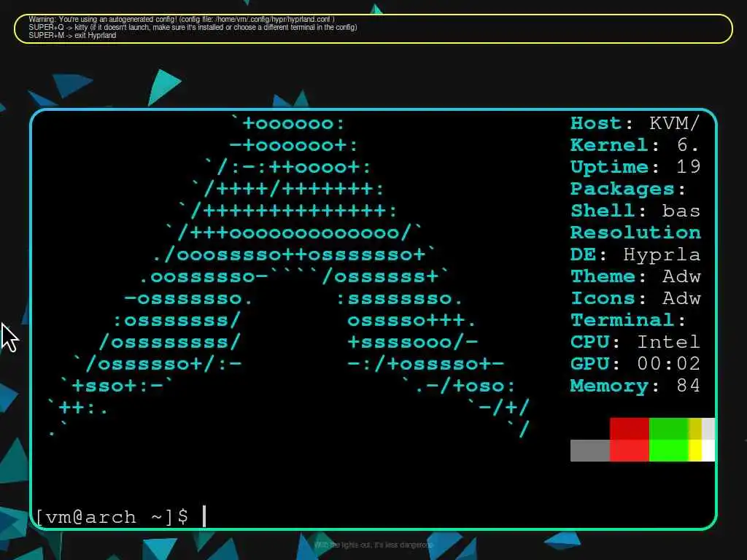Click the GPU: 00:02 line
The height and width of the screenshot is (560, 747).
click(635, 364)
